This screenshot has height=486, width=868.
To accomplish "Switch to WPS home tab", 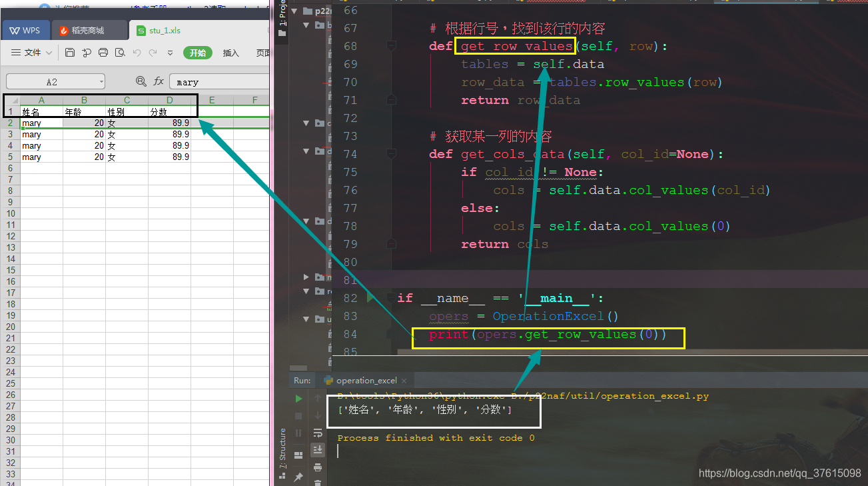I will tap(25, 30).
